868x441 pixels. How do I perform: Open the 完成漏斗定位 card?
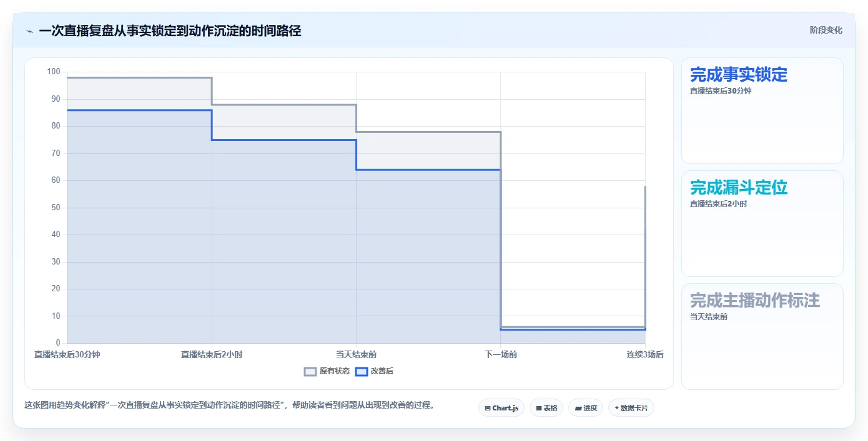tap(762, 223)
